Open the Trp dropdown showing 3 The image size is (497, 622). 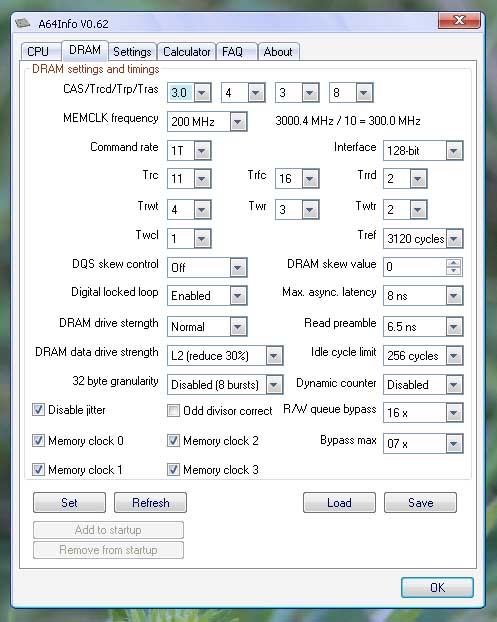[x=310, y=93]
